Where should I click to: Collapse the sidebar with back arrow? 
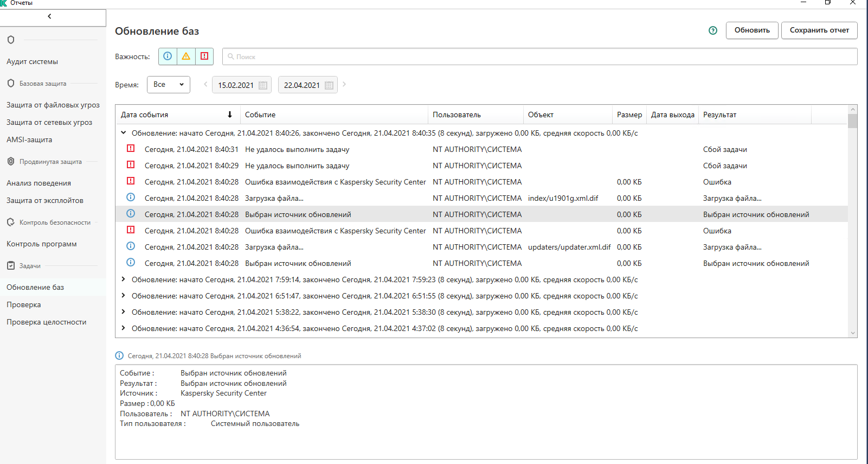pyautogui.click(x=50, y=16)
